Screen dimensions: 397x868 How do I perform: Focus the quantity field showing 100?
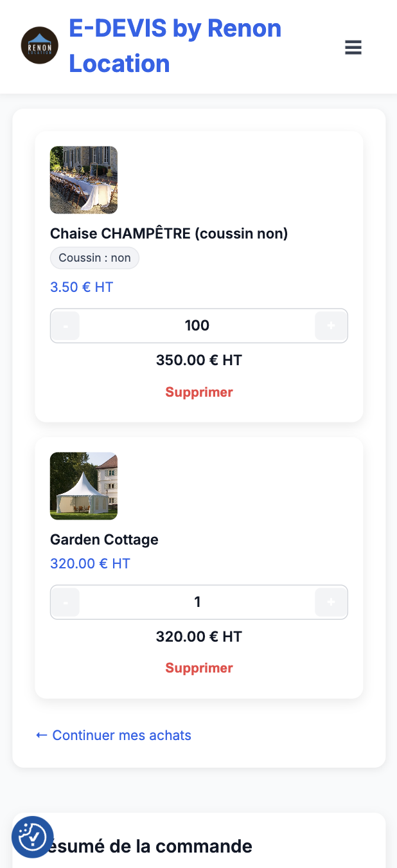(197, 326)
